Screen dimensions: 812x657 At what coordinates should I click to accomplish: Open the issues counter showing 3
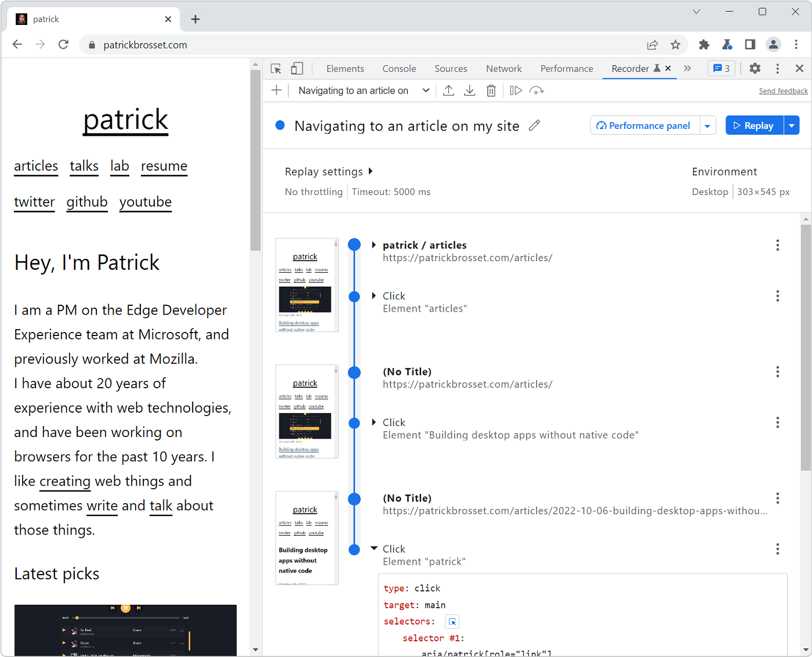click(721, 68)
